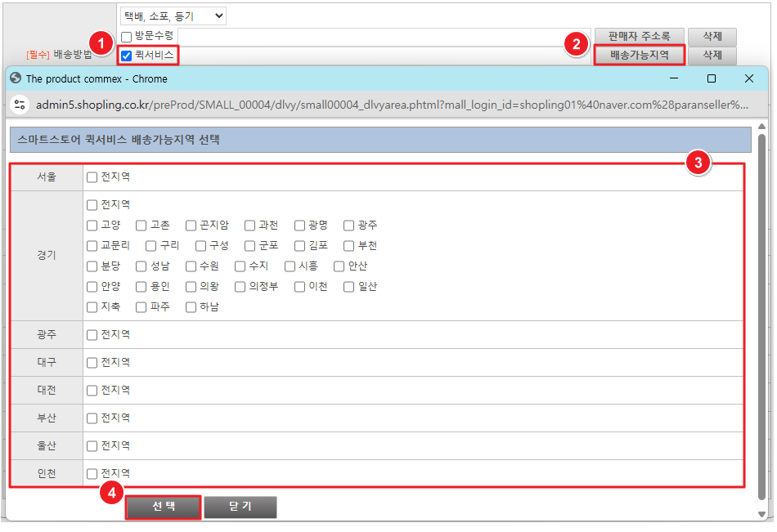Viewport: 777px width, 532px height.
Task: Maximize the product commex popup window
Action: pos(711,78)
